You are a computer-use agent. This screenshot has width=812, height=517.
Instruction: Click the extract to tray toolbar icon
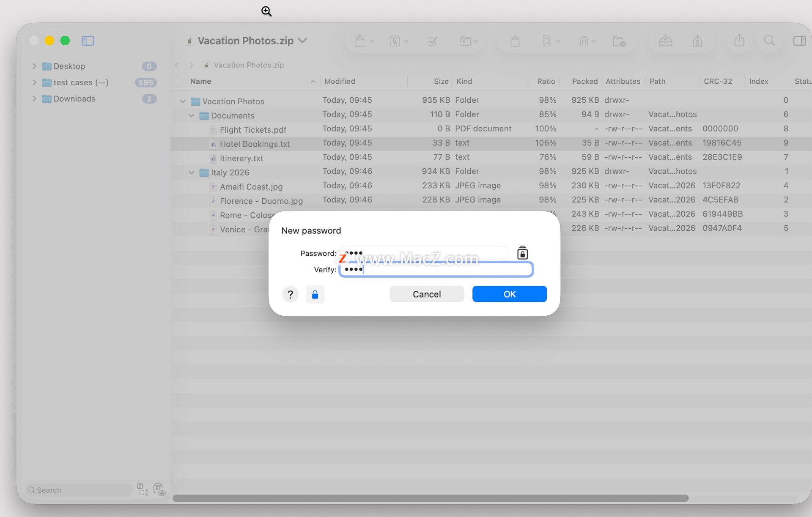tap(666, 41)
